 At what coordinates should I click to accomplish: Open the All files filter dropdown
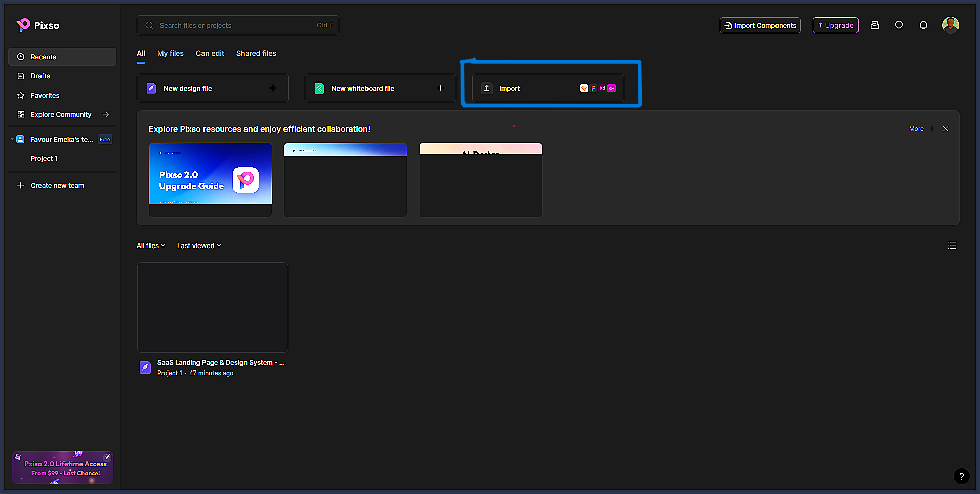tap(151, 245)
